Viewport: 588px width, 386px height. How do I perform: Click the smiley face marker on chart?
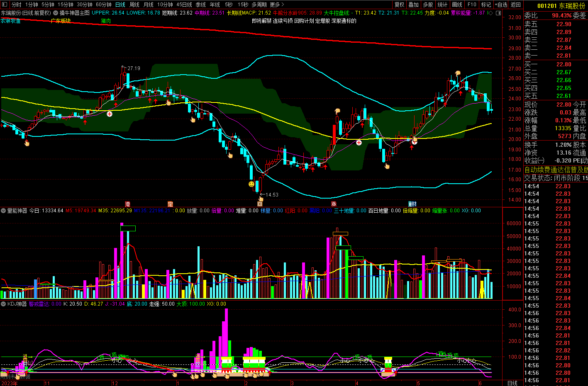coord(251,184)
